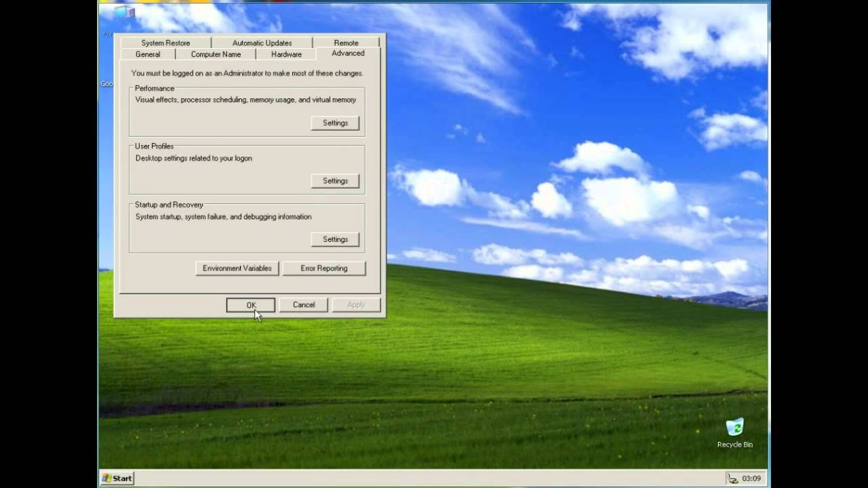
Task: Open Startup and Recovery Settings
Action: click(x=335, y=239)
